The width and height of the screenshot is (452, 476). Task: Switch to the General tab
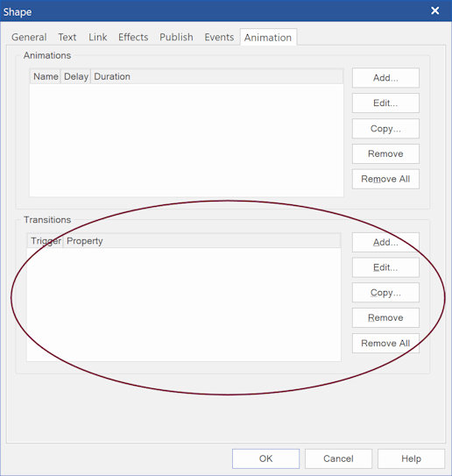29,37
